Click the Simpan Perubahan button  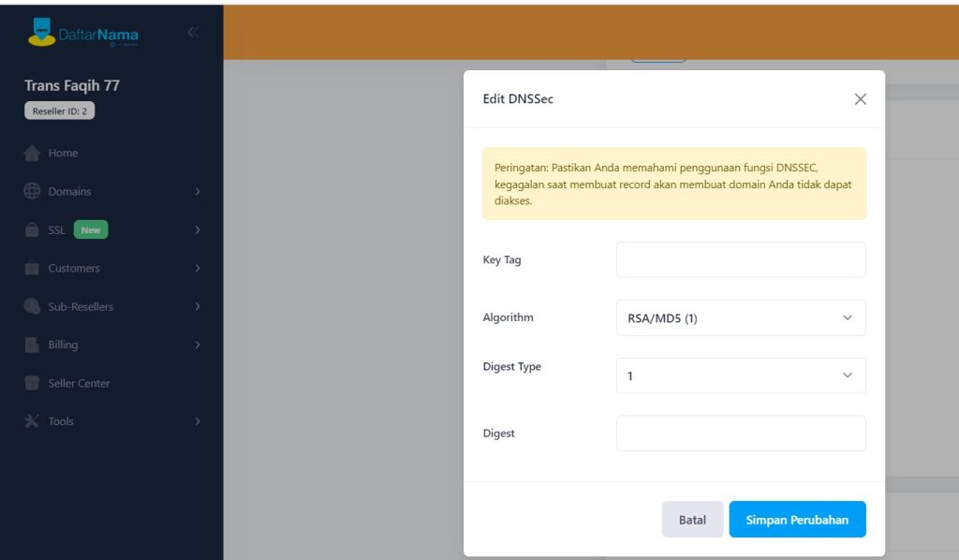(797, 520)
